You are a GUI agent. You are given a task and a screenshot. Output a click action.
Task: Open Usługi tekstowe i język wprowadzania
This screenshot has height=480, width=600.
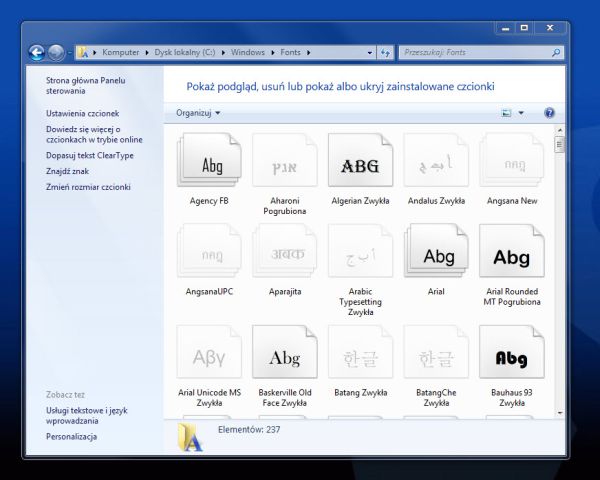(87, 416)
